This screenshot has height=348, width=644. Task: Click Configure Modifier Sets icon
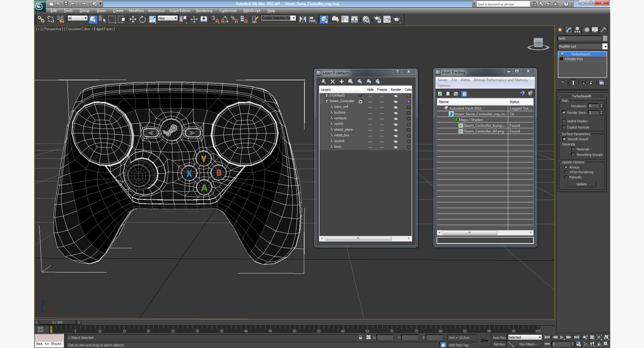pyautogui.click(x=602, y=82)
